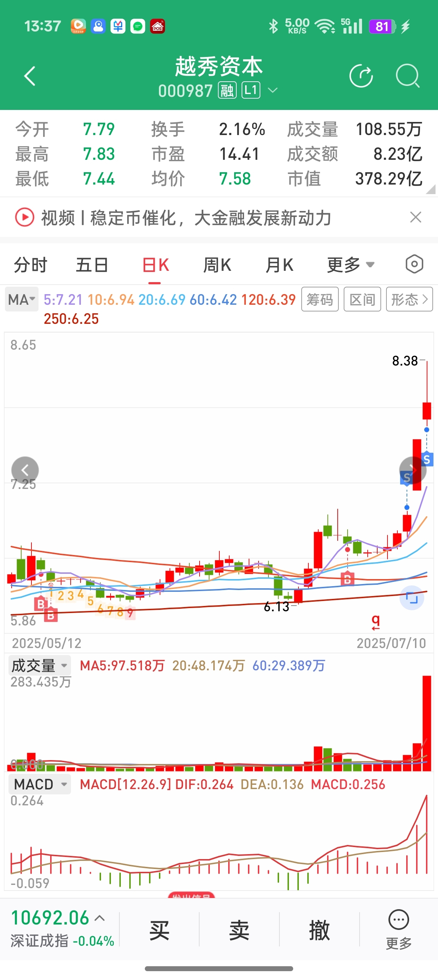438x980 pixels.
Task: Open 更多 menu with dots icon
Action: [398, 929]
